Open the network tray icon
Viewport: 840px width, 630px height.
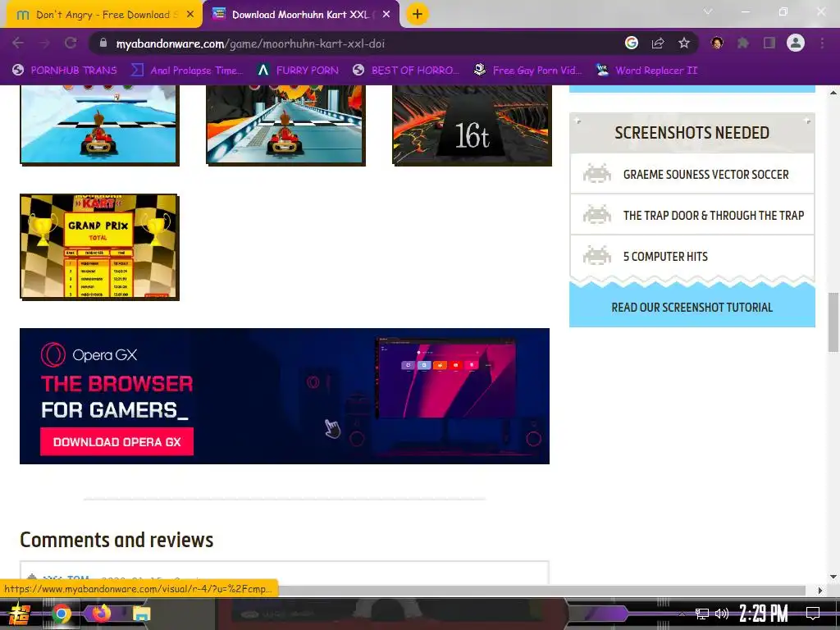point(702,614)
